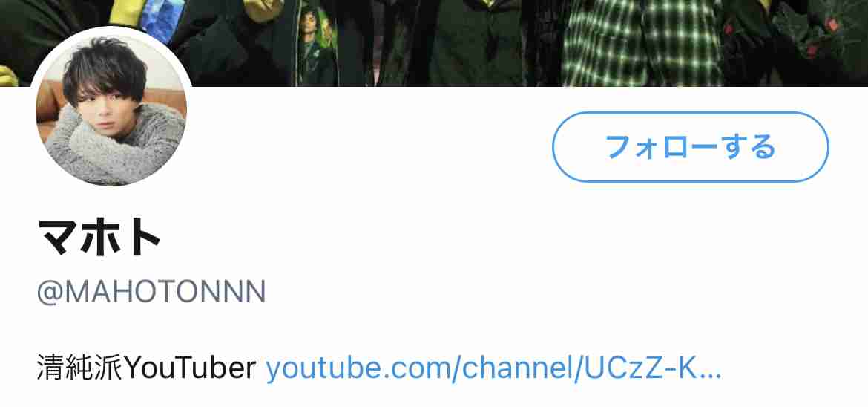Tap the small face in the header banner
The image size is (868, 407).
(309, 26)
